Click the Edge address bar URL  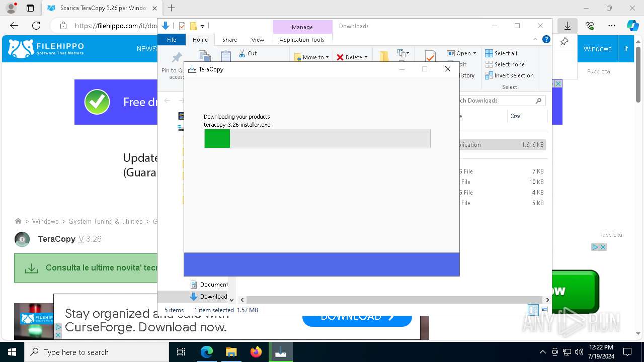(x=116, y=26)
